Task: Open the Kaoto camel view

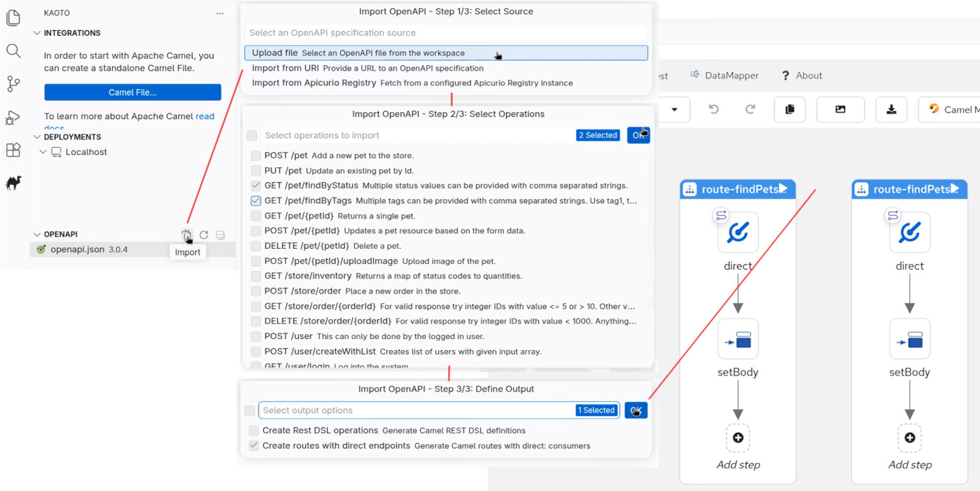Action: click(x=13, y=183)
